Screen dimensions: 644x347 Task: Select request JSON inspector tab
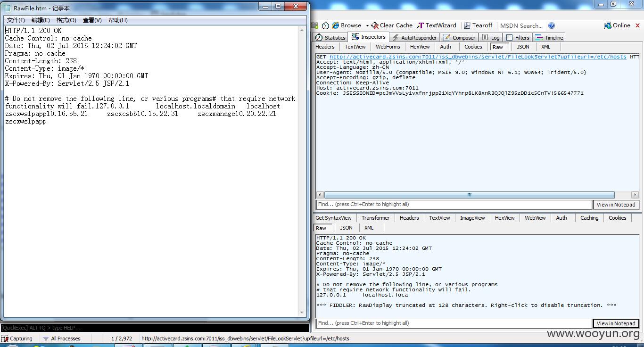click(523, 47)
